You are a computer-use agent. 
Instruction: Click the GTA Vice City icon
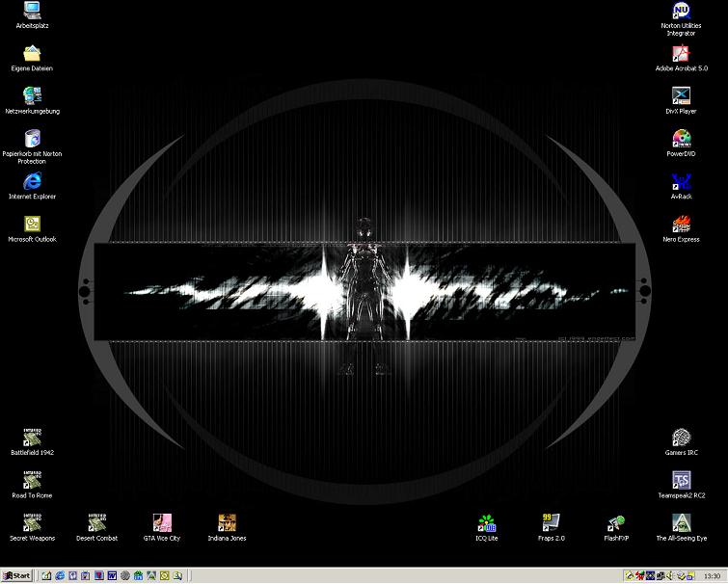click(x=161, y=522)
